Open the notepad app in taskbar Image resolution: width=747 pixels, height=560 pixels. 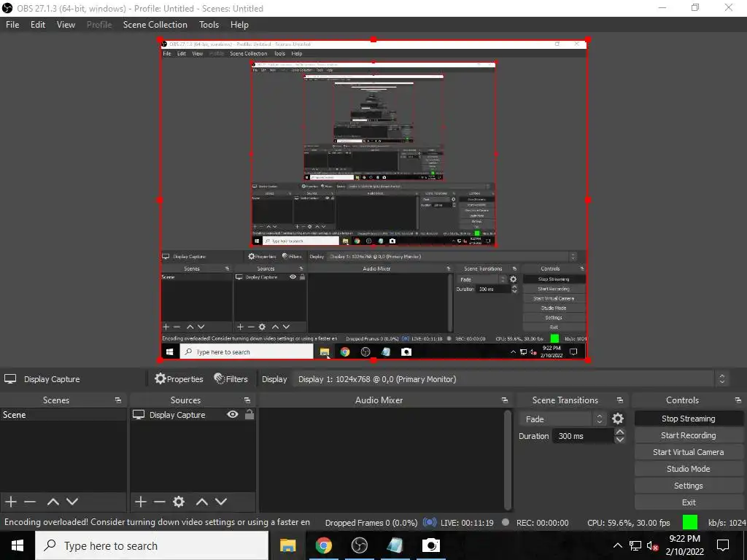coord(395,545)
